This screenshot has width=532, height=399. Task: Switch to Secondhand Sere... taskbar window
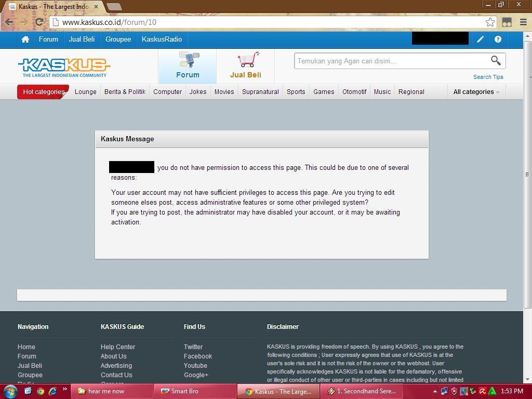(361, 391)
